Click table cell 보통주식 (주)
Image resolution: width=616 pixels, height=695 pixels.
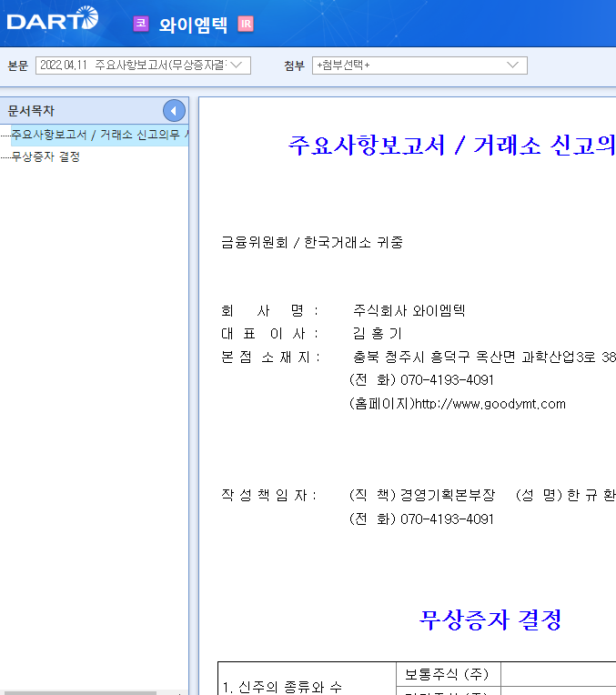coord(449,675)
